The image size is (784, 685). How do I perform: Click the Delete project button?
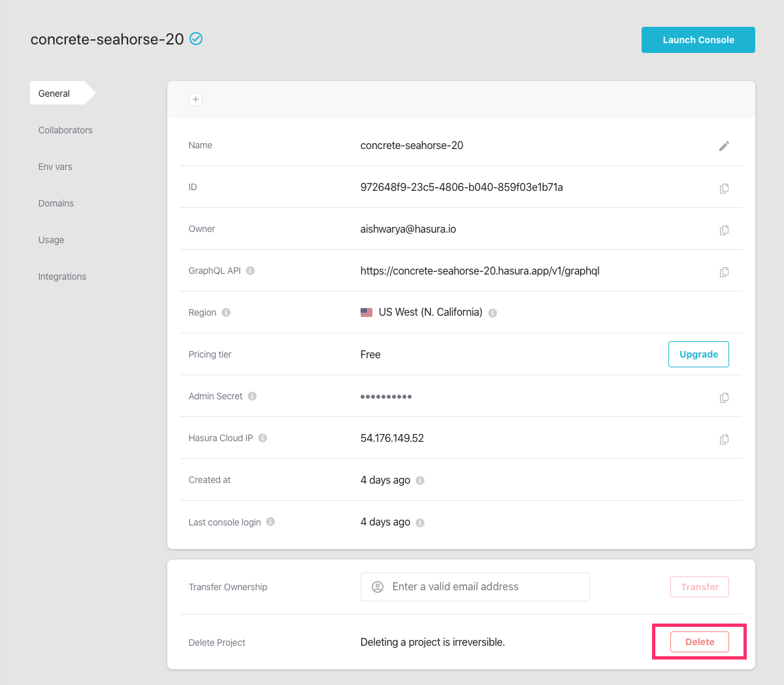click(x=699, y=642)
